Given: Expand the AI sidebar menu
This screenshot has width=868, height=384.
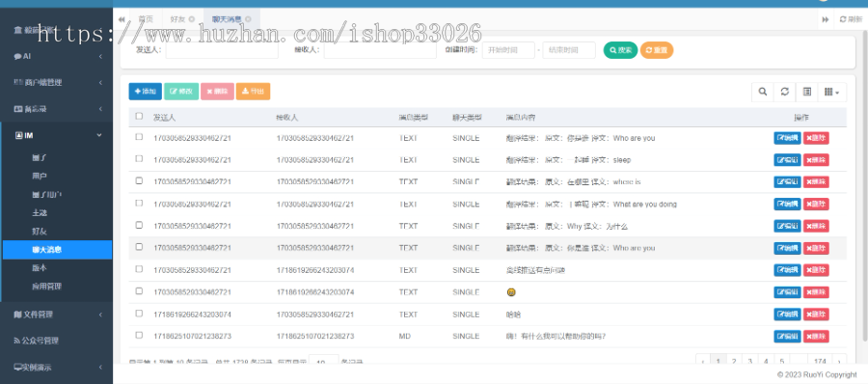Looking at the screenshot, I should click(x=57, y=56).
